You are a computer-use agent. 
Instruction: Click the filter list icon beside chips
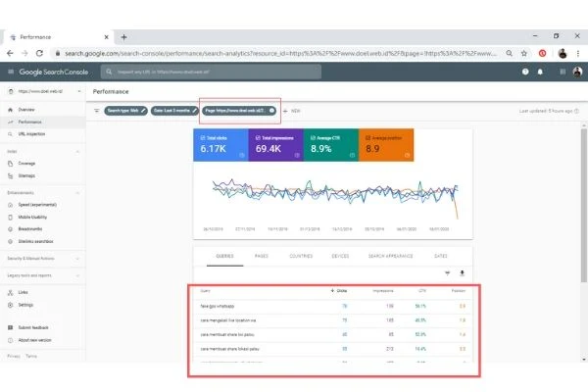pos(97,111)
